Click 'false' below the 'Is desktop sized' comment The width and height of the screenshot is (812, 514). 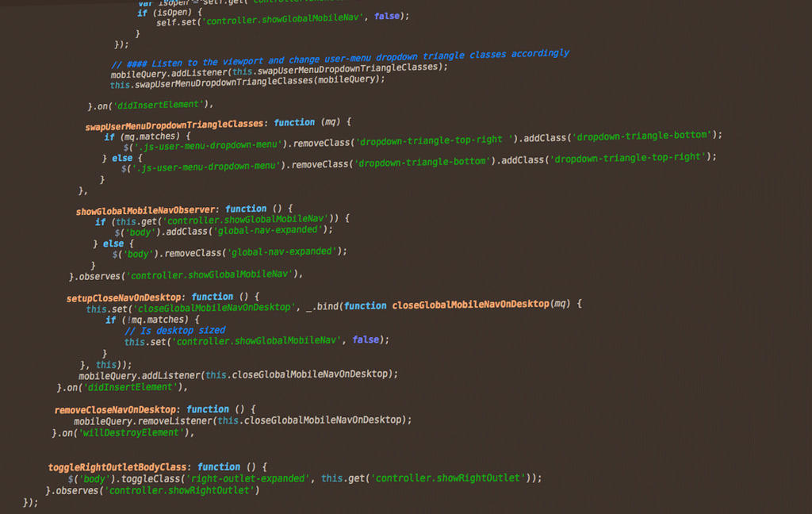click(x=366, y=340)
